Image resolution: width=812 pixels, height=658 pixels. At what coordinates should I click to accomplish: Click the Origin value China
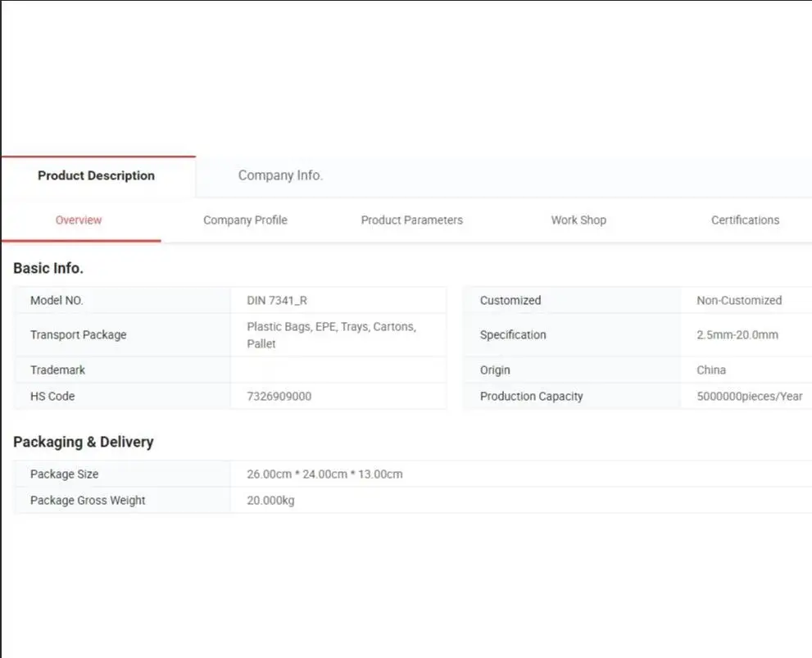[x=711, y=370]
